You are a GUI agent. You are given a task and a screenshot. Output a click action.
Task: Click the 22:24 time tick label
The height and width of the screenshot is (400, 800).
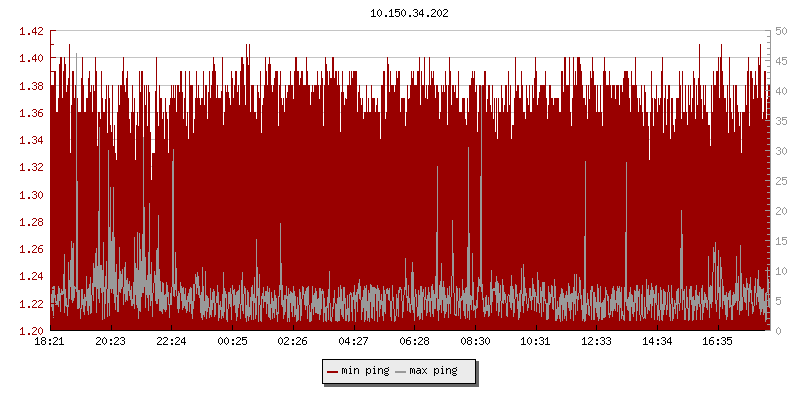pyautogui.click(x=171, y=341)
